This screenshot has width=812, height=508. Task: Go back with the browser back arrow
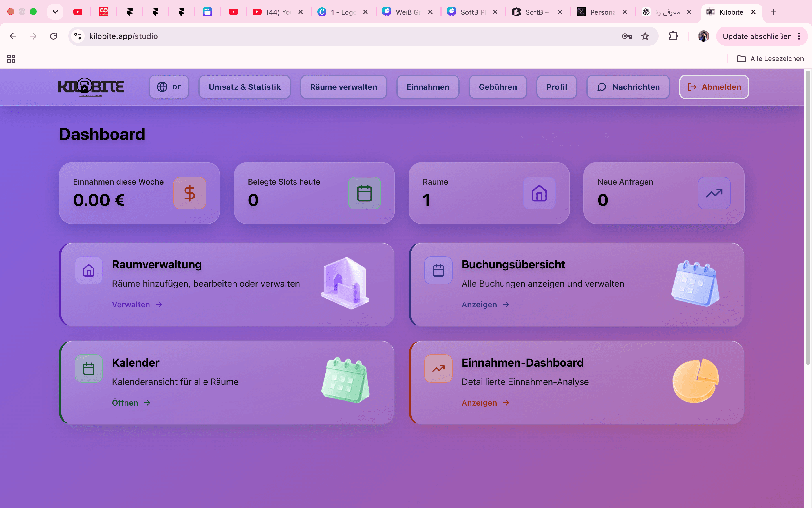click(x=13, y=36)
